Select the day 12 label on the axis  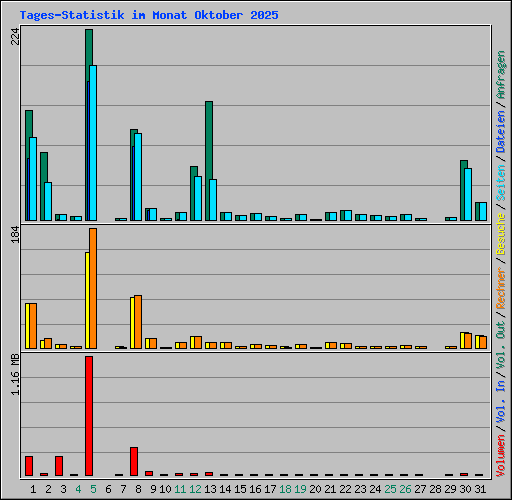point(195,489)
